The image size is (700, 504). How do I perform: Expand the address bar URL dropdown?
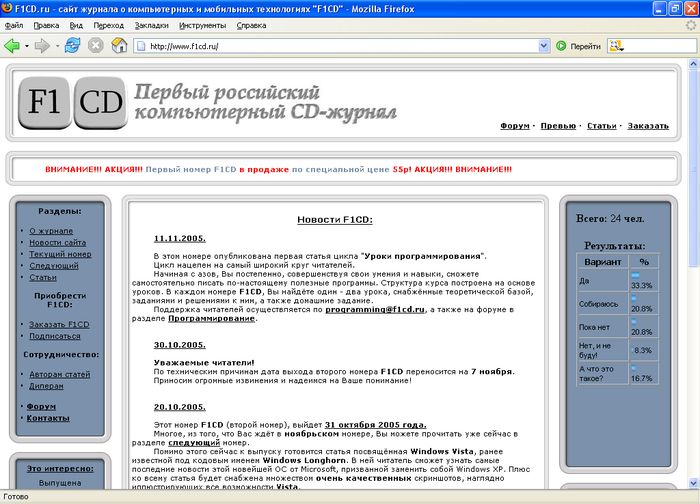pos(544,46)
